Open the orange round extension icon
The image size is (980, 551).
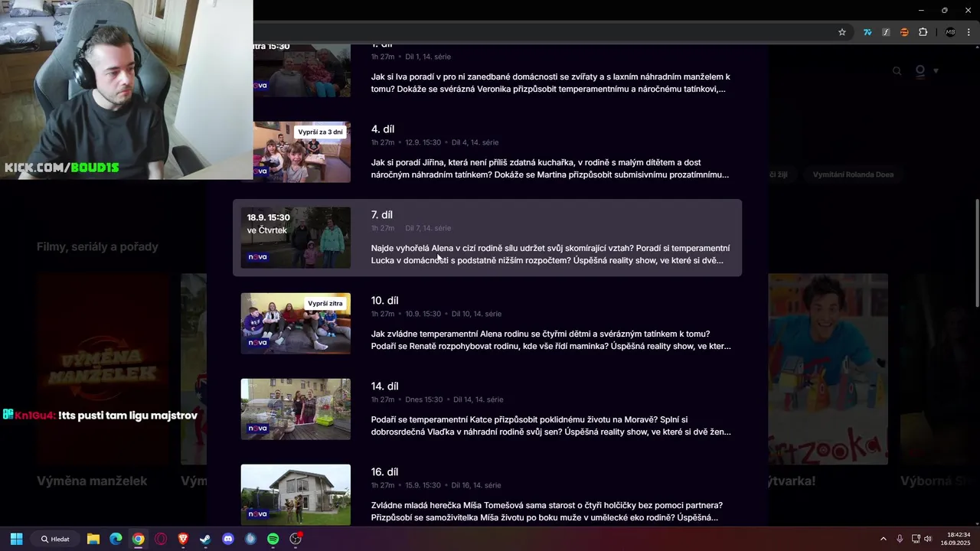tap(904, 32)
